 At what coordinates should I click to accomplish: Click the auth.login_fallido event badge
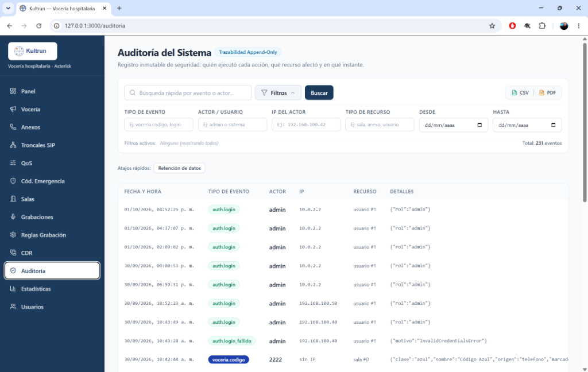(x=232, y=341)
